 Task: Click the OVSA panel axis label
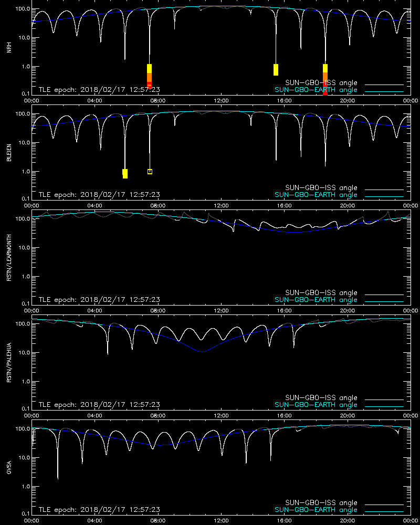(9, 467)
